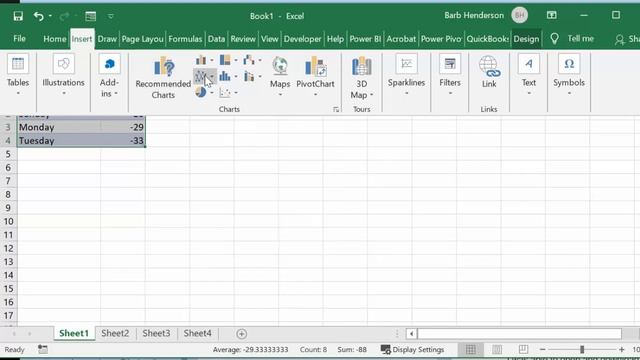
Task: Select the Tuesday cell
Action: (59, 141)
